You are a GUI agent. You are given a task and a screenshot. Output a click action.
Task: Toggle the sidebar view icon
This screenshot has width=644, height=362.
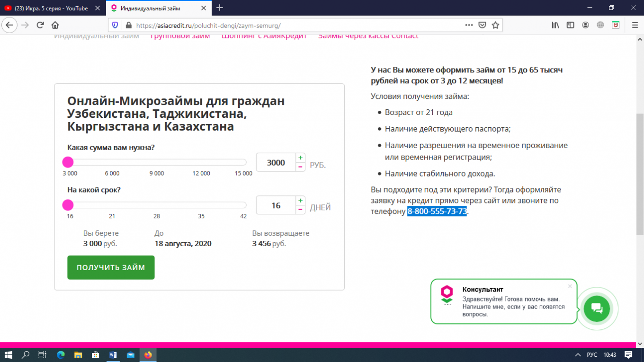pos(571,25)
